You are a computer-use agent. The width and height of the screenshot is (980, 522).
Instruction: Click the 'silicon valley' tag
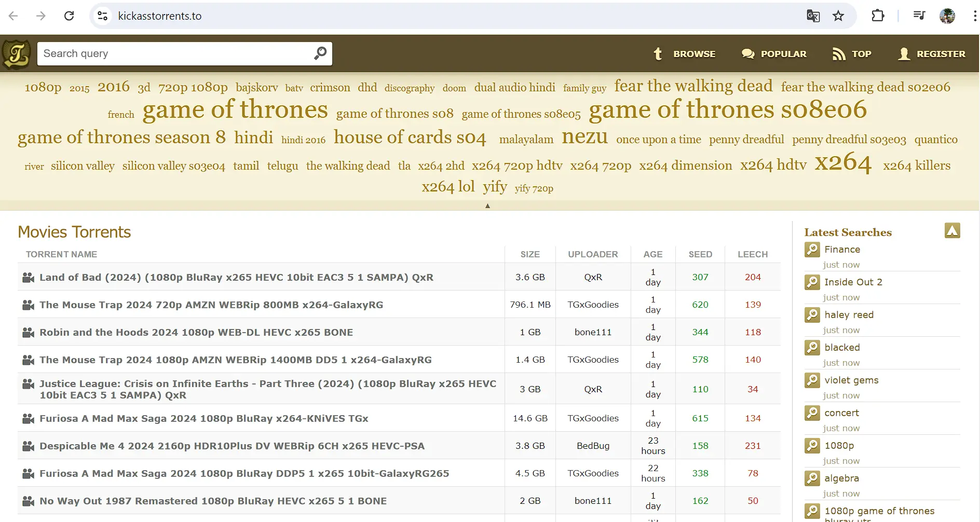tap(83, 166)
